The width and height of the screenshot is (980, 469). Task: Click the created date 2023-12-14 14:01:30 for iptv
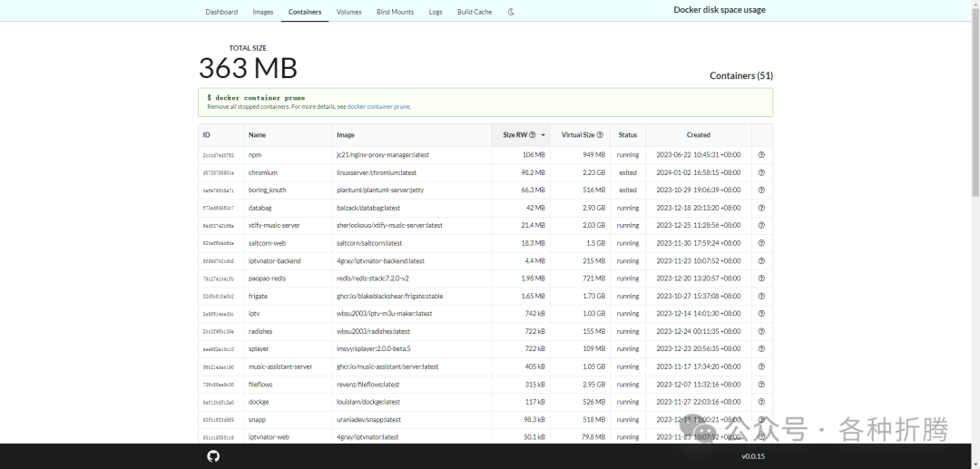pos(699,314)
